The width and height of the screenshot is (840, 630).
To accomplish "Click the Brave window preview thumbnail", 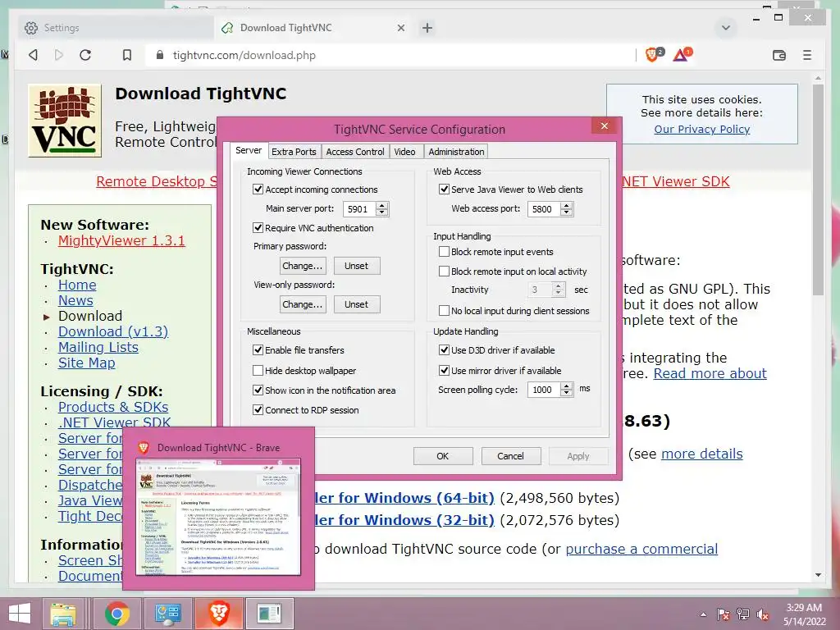I will (x=218, y=517).
